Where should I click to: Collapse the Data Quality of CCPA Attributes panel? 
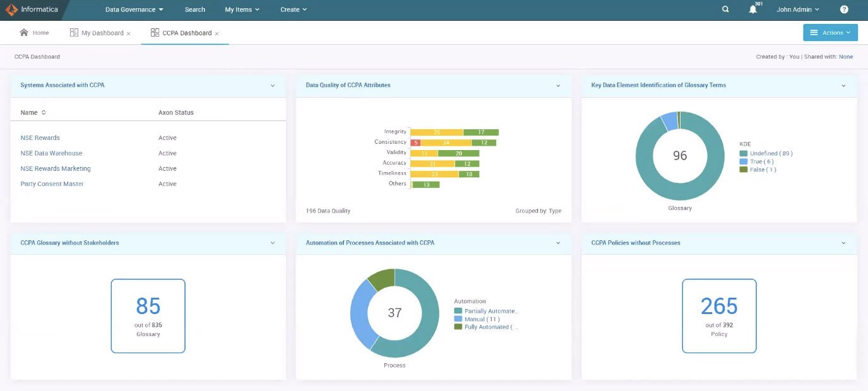(x=558, y=85)
